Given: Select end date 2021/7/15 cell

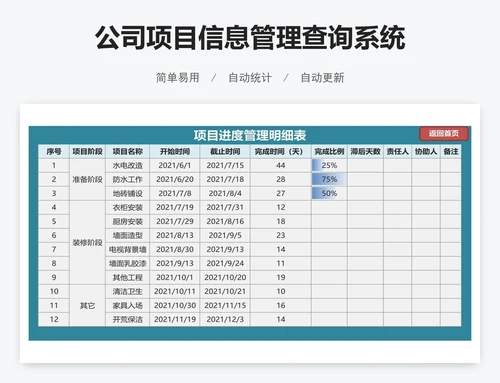Looking at the screenshot, I should (225, 165).
